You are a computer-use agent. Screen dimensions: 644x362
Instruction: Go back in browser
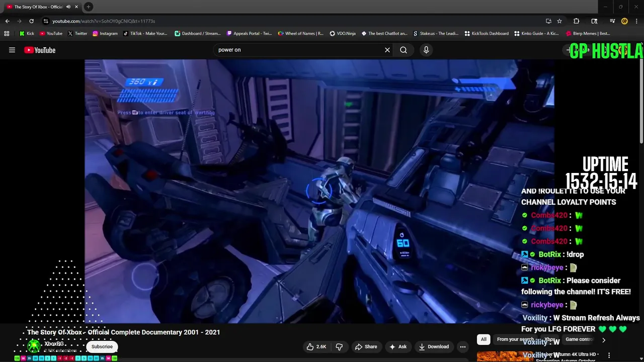point(7,21)
